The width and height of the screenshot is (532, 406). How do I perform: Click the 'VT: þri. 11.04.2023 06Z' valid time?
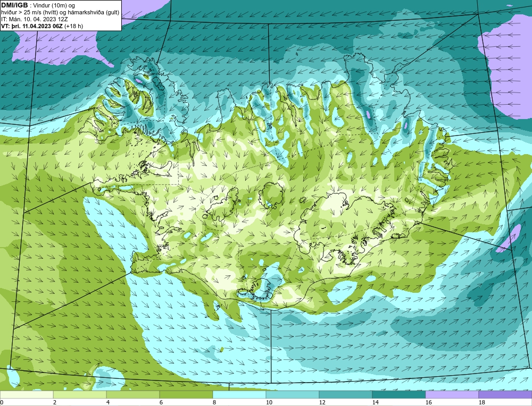coord(32,26)
